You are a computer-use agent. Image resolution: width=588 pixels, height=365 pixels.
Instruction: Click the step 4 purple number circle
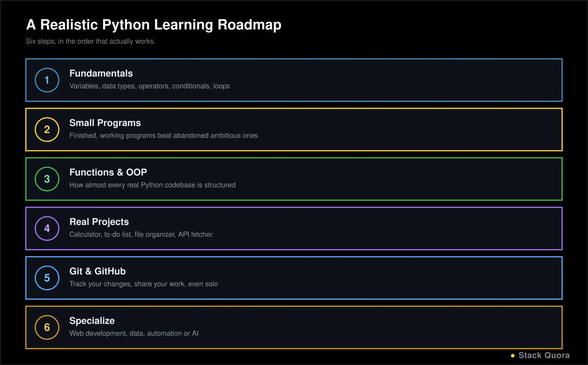coord(47,228)
